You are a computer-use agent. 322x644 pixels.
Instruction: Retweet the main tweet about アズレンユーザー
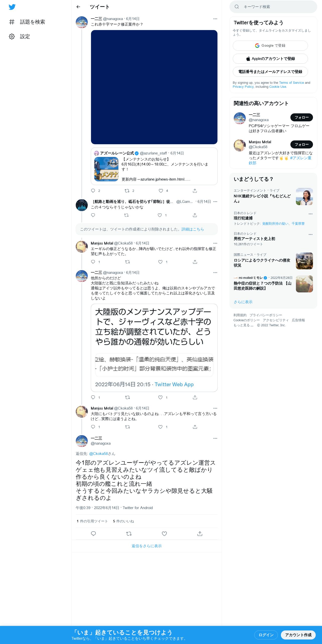click(129, 534)
